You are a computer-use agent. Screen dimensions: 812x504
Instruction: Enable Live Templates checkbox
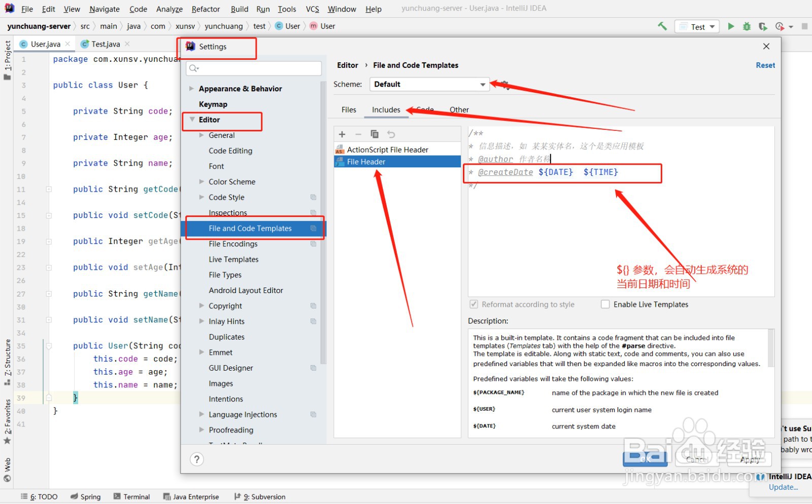(x=605, y=304)
